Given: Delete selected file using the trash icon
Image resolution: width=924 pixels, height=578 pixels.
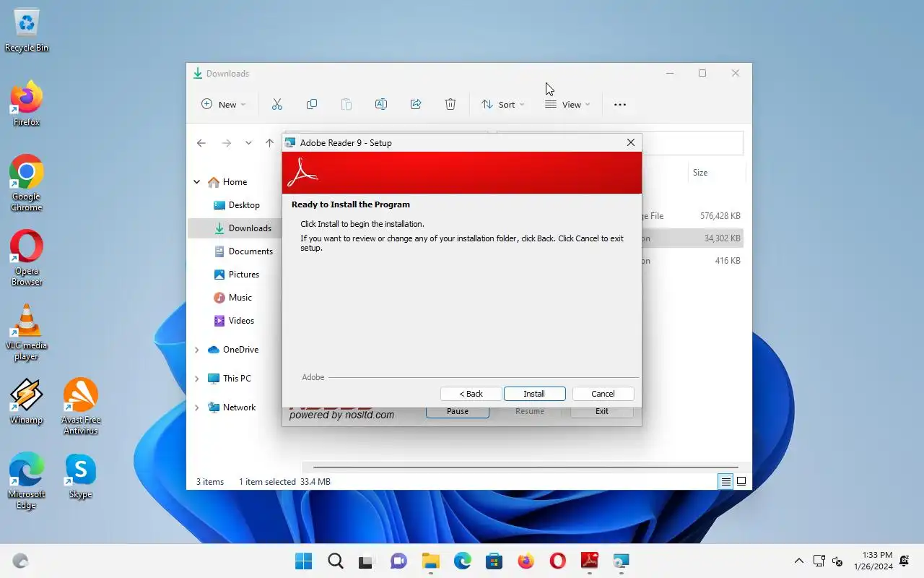Looking at the screenshot, I should tap(450, 104).
